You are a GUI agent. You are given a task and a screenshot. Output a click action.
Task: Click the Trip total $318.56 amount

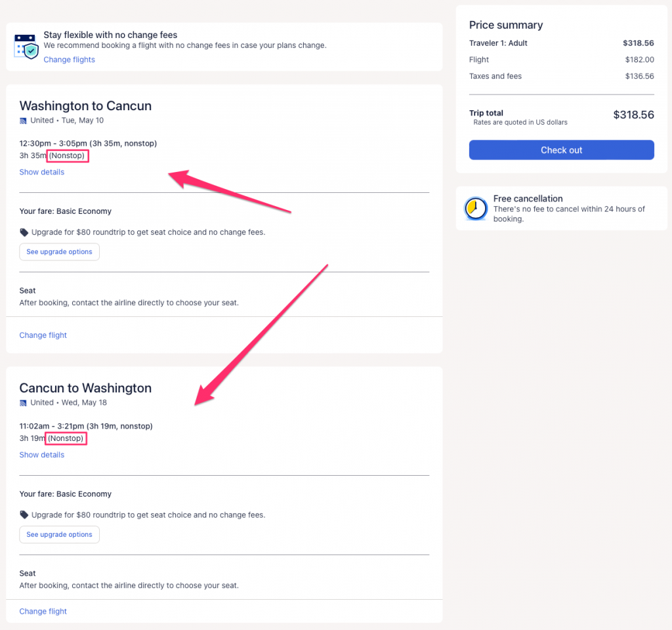tap(633, 115)
